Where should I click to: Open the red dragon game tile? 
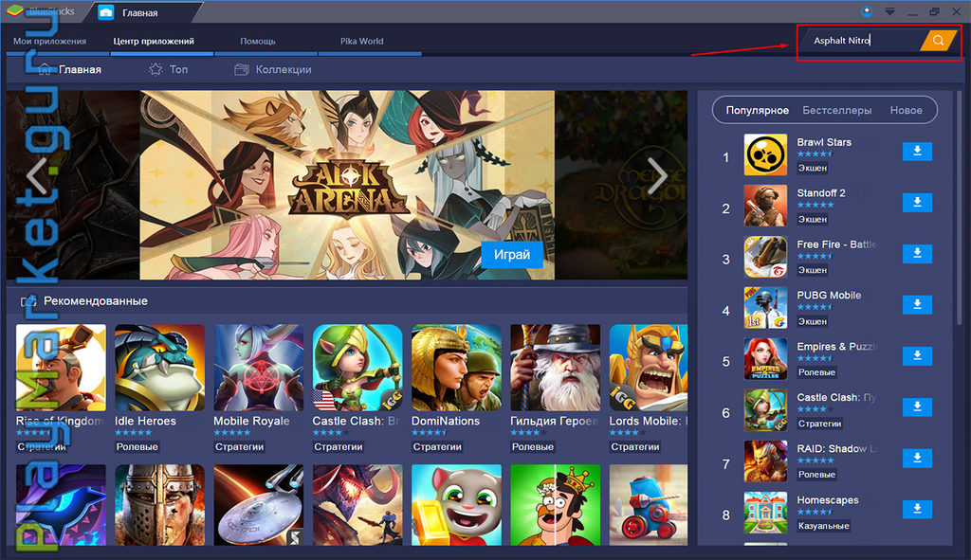pos(357,505)
